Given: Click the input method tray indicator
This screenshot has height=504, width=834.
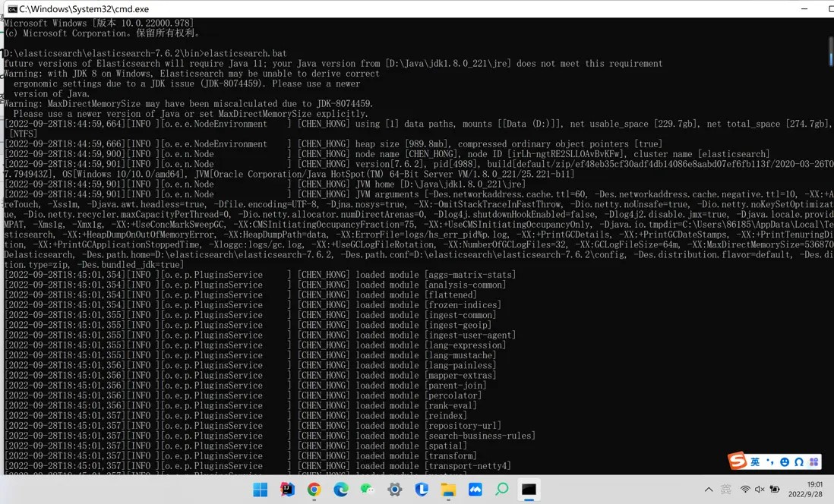Looking at the screenshot, I should pos(726,490).
